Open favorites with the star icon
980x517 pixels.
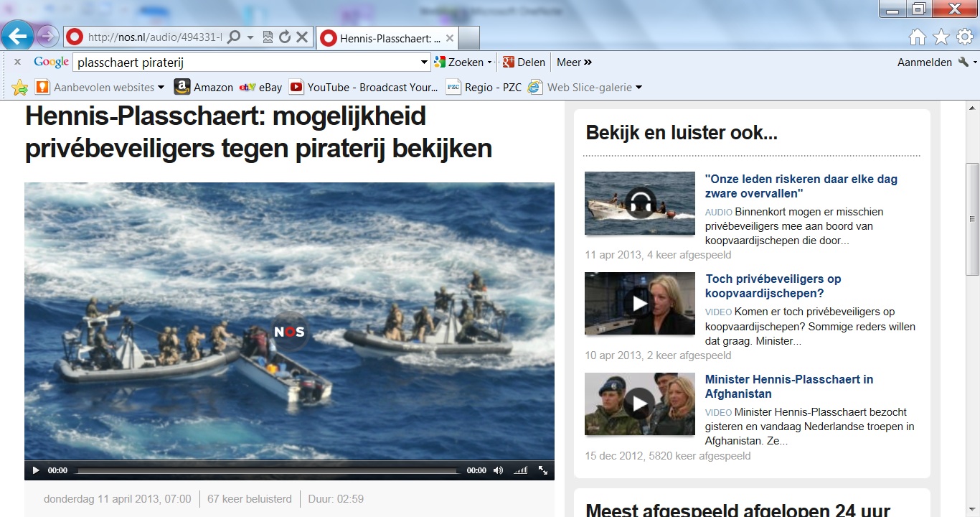941,37
